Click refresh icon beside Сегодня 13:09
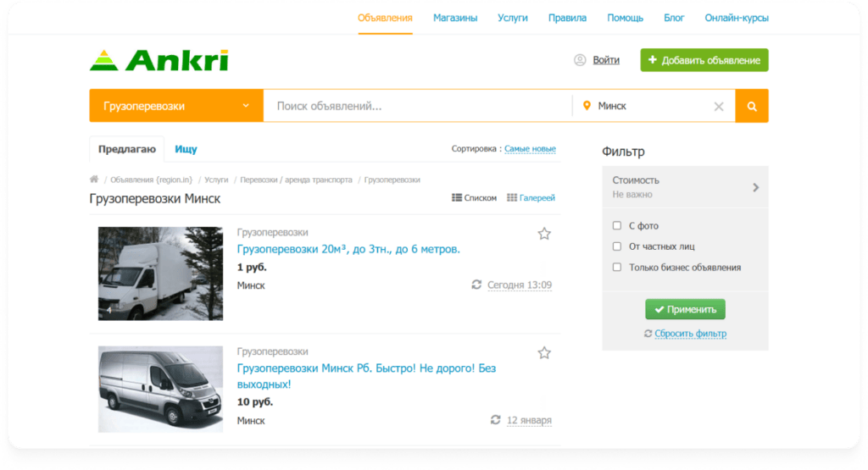The height and width of the screenshot is (470, 868). pyautogui.click(x=476, y=285)
